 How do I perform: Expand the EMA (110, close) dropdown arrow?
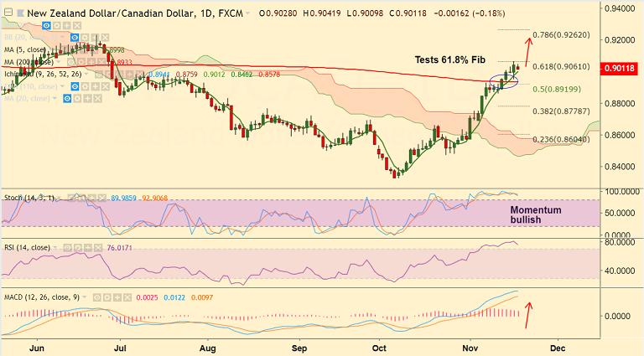tap(62, 85)
